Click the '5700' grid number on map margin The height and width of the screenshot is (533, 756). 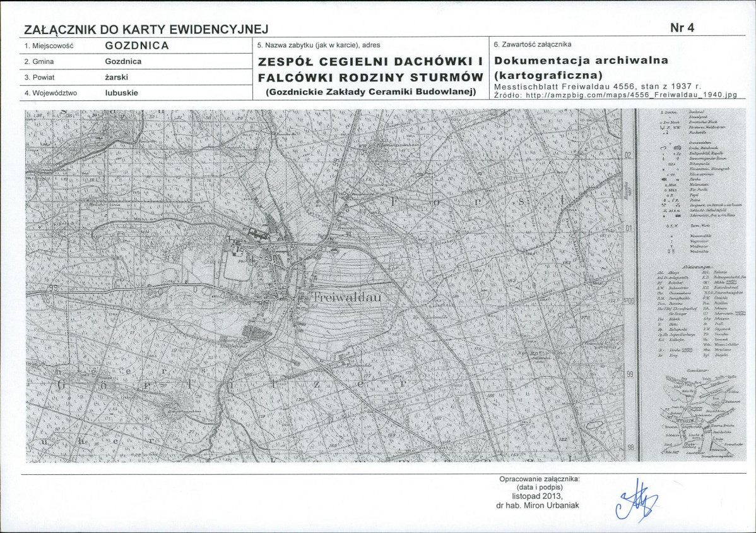(x=629, y=301)
